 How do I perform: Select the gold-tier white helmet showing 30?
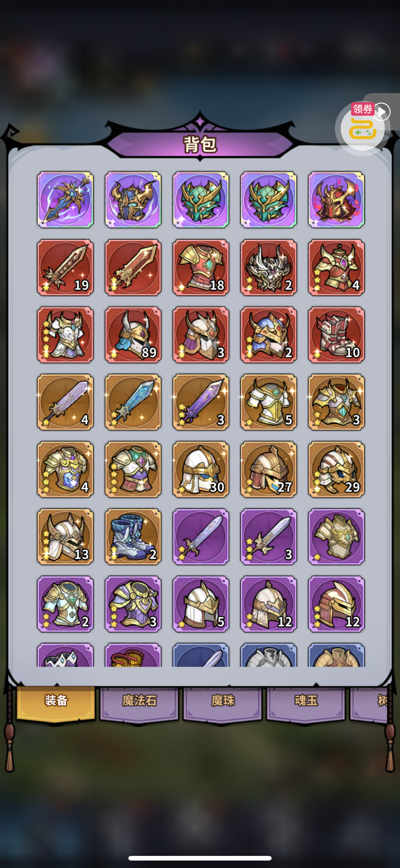(201, 469)
